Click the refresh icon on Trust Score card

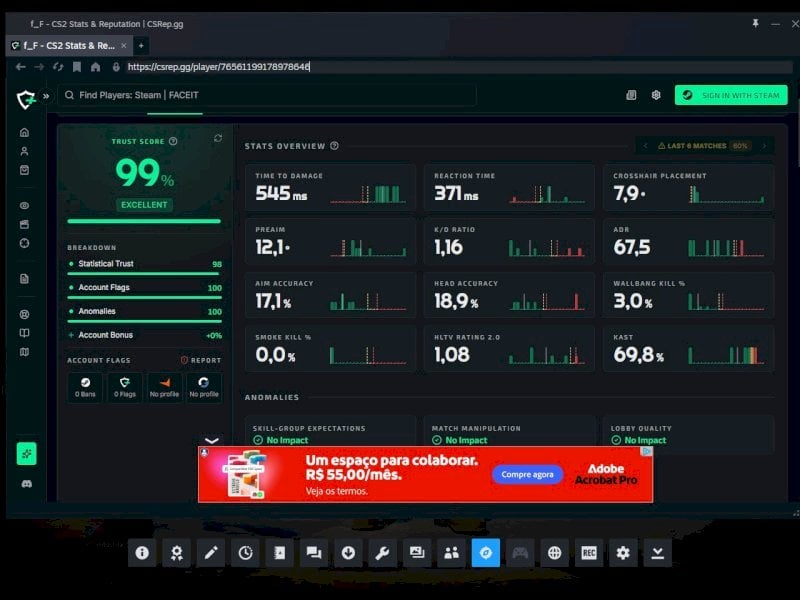coord(218,138)
